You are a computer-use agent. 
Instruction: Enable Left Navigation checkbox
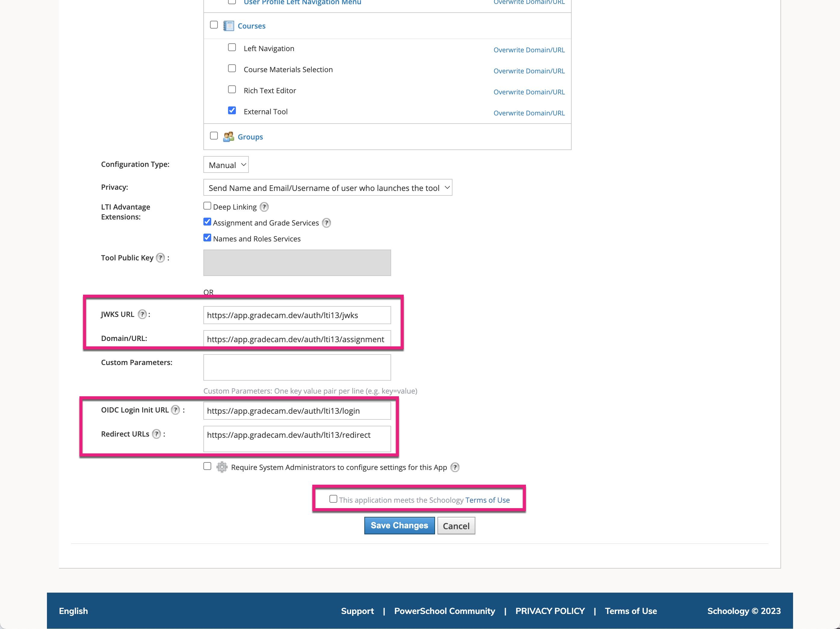click(232, 48)
